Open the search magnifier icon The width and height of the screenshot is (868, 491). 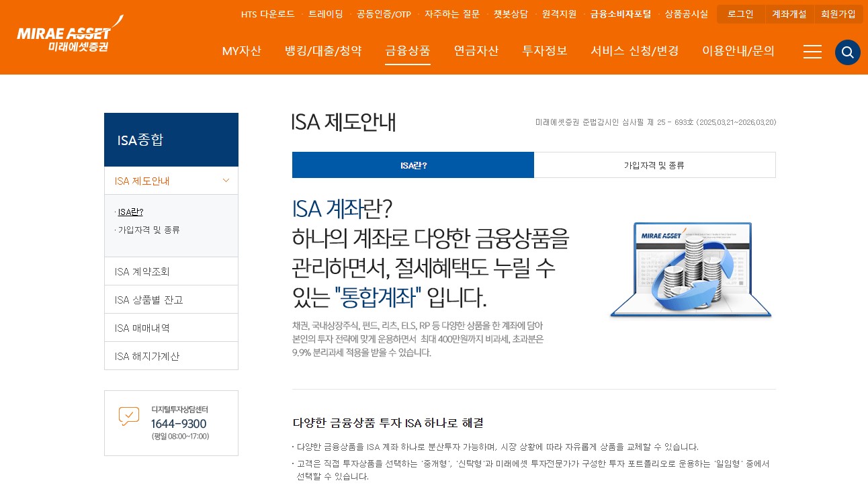click(x=847, y=52)
